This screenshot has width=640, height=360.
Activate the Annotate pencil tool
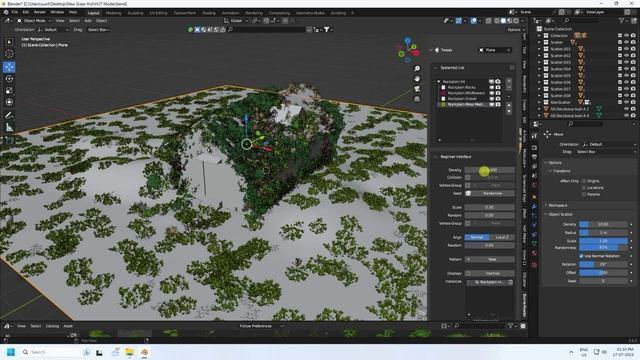point(9,116)
